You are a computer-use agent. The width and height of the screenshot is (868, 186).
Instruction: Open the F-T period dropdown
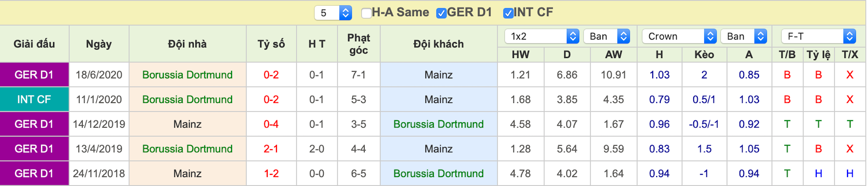(x=819, y=36)
